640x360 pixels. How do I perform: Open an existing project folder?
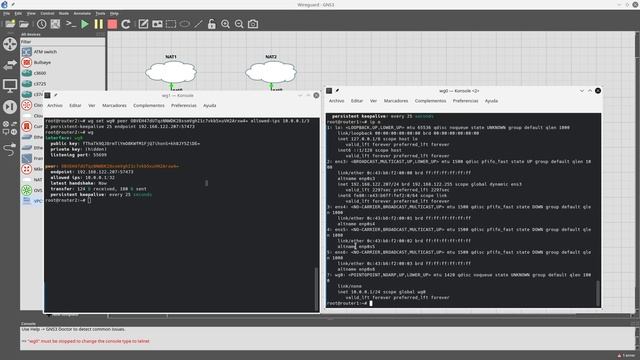[24, 24]
